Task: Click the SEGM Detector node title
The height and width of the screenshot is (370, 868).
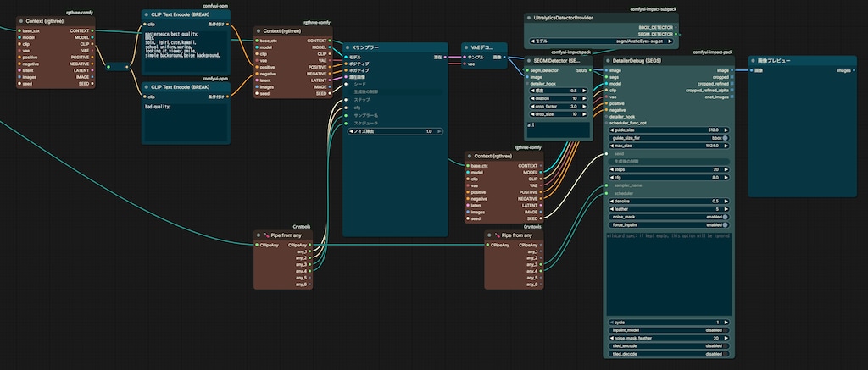Action: tap(557, 60)
